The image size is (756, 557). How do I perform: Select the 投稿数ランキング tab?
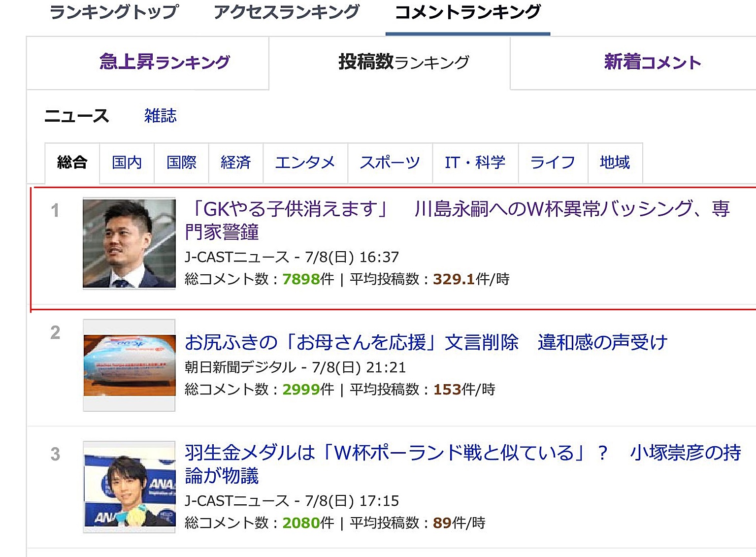[404, 63]
